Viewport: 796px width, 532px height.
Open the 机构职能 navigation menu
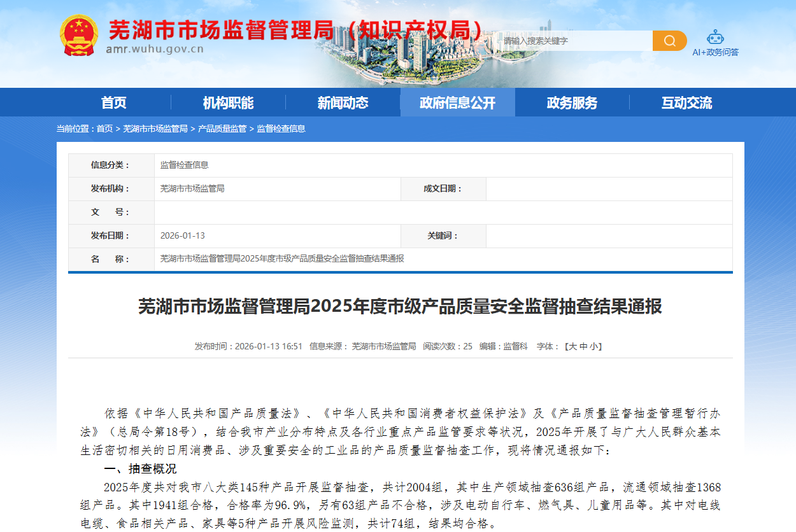pos(228,102)
